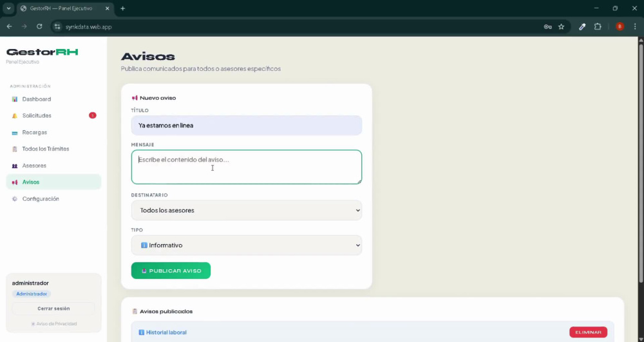Click the Avisos megaphone sidebar icon
The height and width of the screenshot is (342, 644).
[x=15, y=182]
